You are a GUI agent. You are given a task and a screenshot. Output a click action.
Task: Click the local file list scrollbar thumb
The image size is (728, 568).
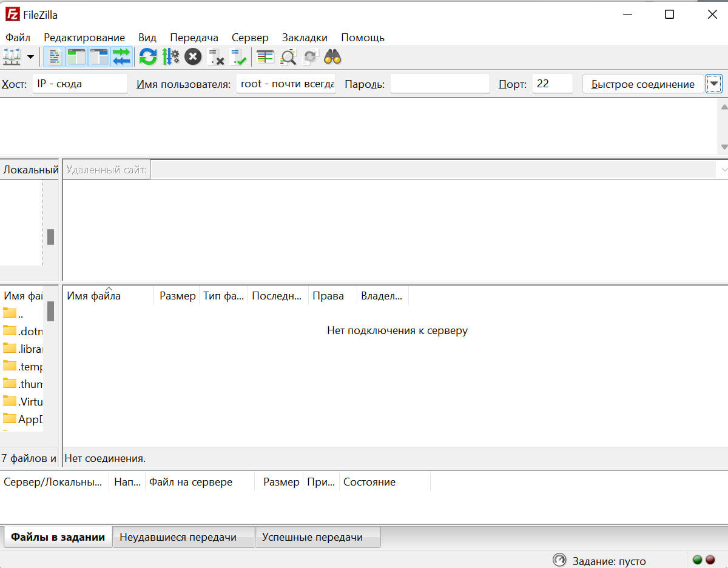51,311
